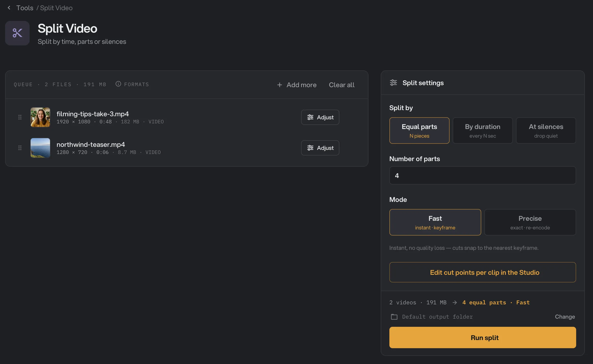Click the Run split button

tap(483, 337)
